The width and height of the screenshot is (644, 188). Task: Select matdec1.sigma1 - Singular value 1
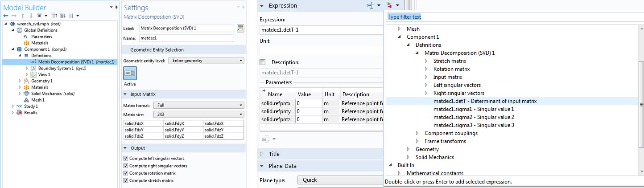click(x=473, y=109)
